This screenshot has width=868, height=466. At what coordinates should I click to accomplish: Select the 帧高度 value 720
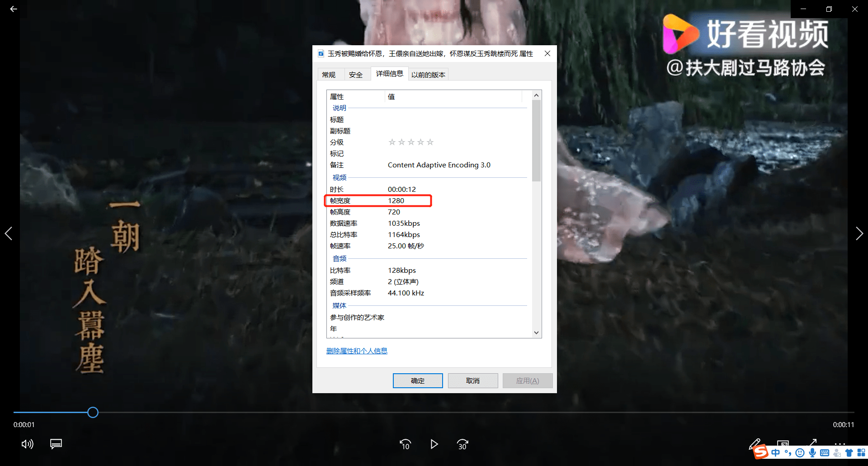pos(394,212)
